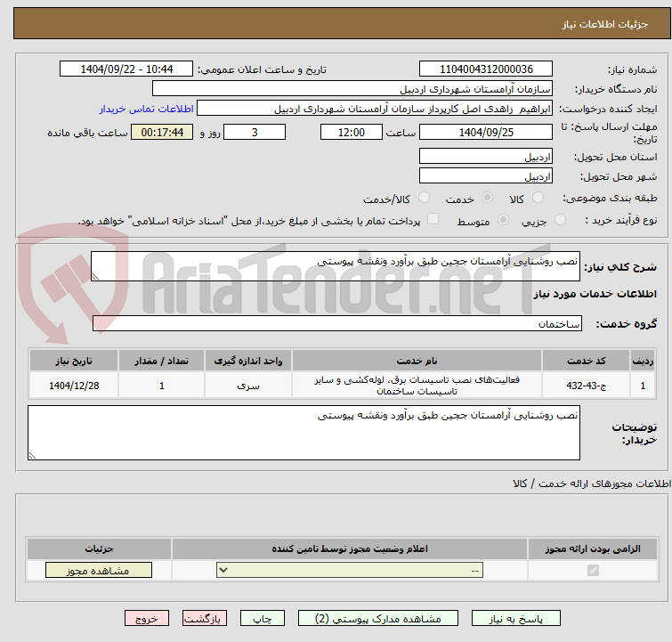Select the متوسط purchase type radio
Image resolution: width=672 pixels, height=642 pixels.
click(x=503, y=220)
